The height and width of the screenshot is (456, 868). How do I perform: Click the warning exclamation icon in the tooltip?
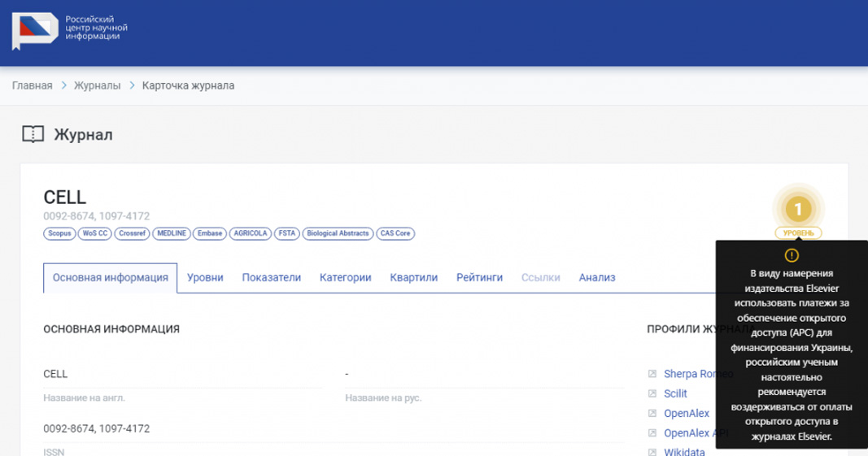pyautogui.click(x=792, y=255)
